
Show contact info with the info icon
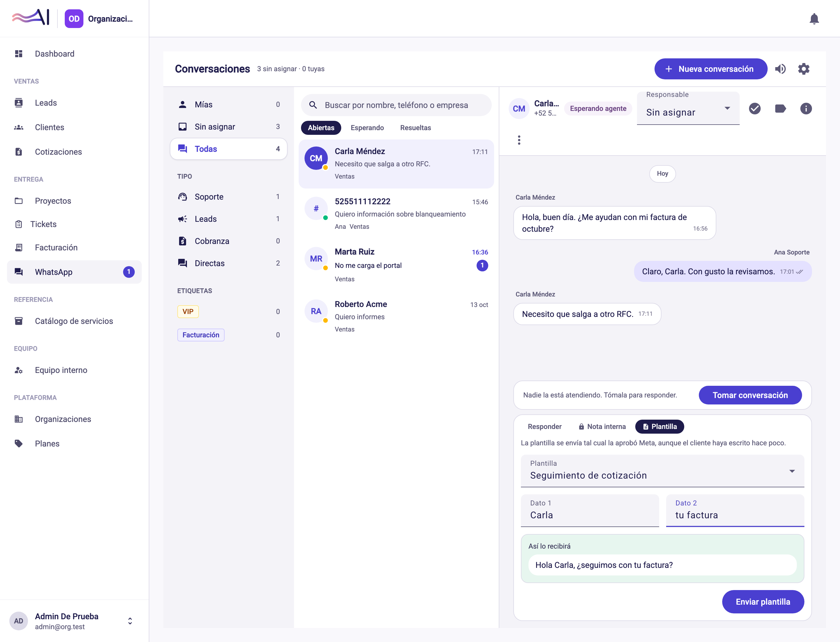(x=806, y=109)
